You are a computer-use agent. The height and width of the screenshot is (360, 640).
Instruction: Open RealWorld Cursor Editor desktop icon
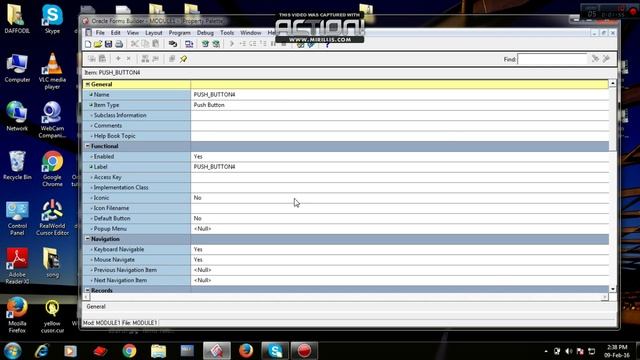pos(52,217)
